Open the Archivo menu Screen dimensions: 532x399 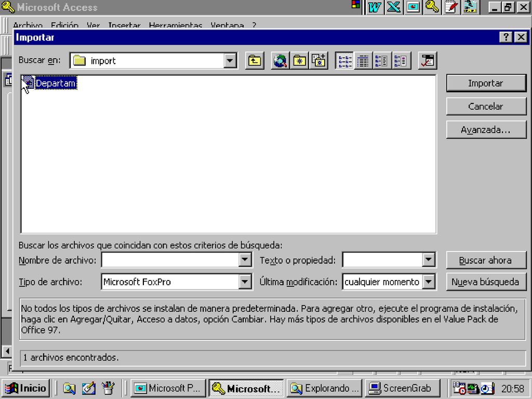pyautogui.click(x=28, y=25)
